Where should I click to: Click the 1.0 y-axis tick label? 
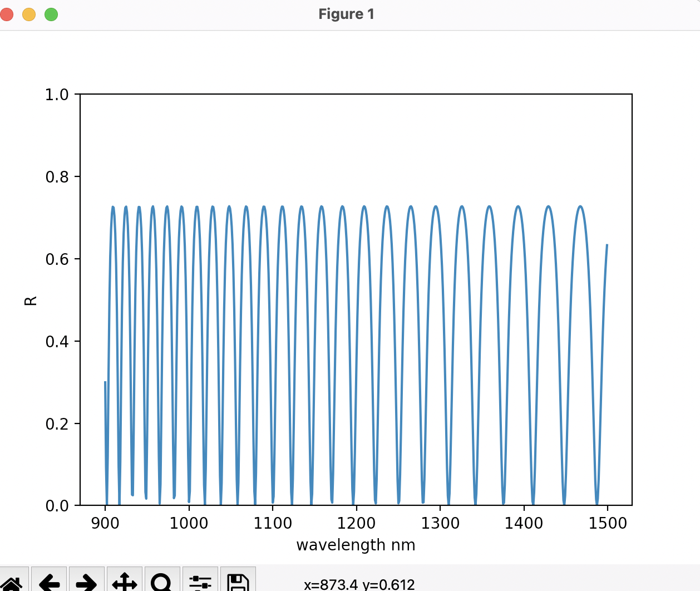tap(57, 95)
